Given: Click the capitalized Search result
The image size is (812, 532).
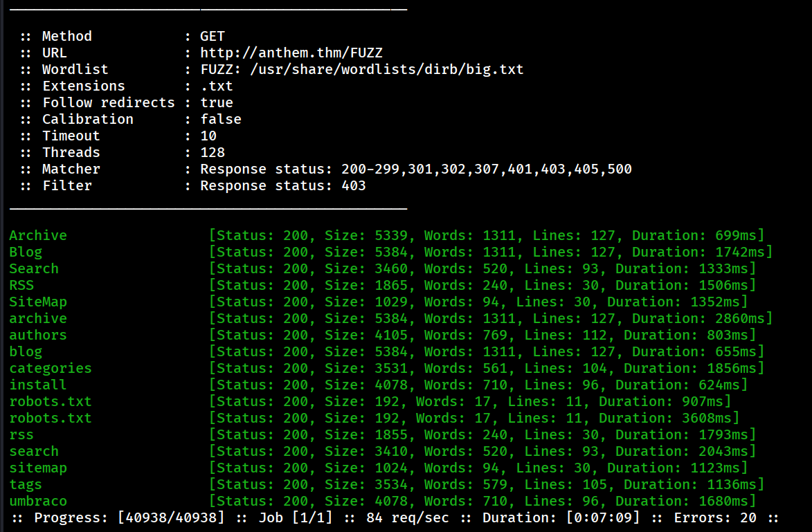Looking at the screenshot, I should pyautogui.click(x=34, y=268).
